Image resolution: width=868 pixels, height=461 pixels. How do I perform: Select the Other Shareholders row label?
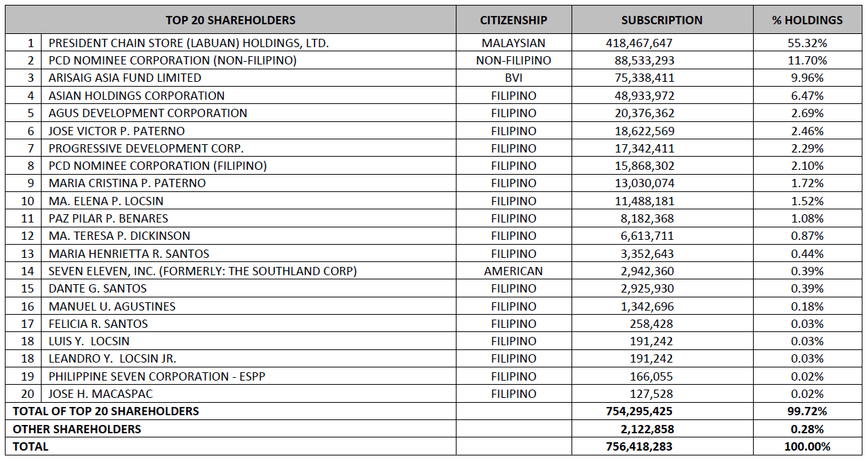[x=77, y=429]
